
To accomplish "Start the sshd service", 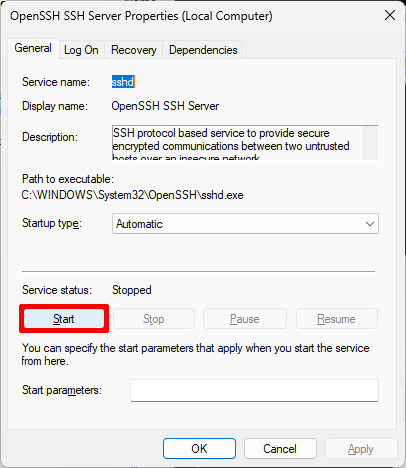I will point(64,319).
